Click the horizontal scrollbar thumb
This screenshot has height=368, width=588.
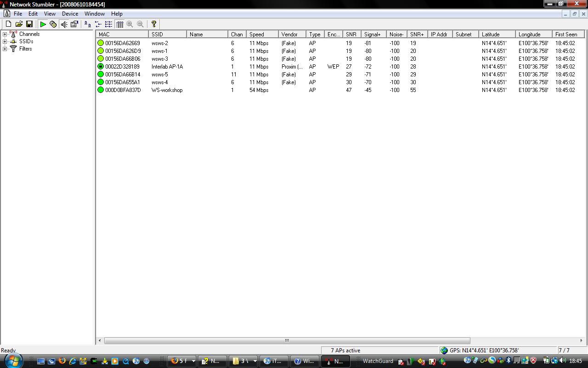pyautogui.click(x=287, y=340)
